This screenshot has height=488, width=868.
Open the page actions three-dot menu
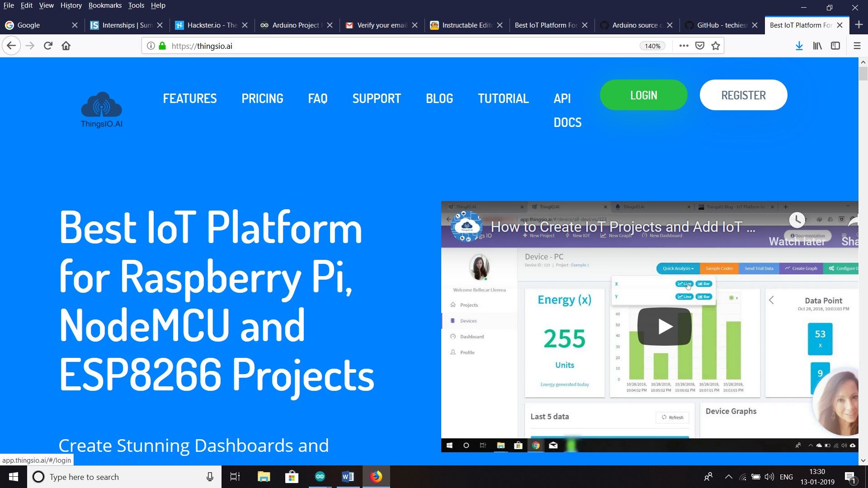684,45
